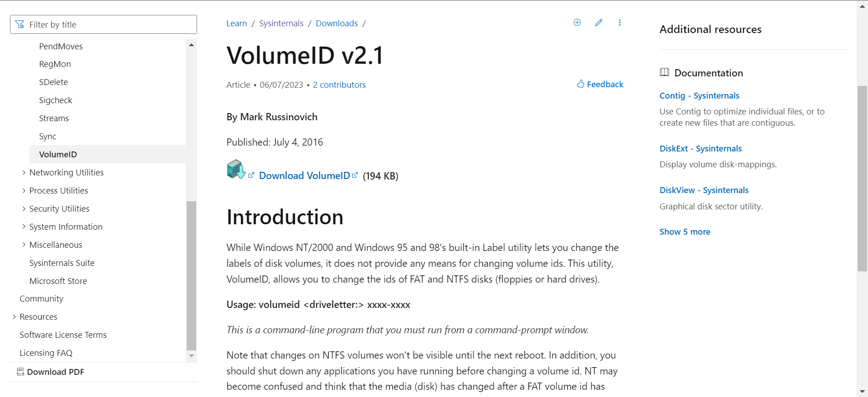Click the By Mark Russinovich text
The width and height of the screenshot is (868, 397).
(272, 117)
